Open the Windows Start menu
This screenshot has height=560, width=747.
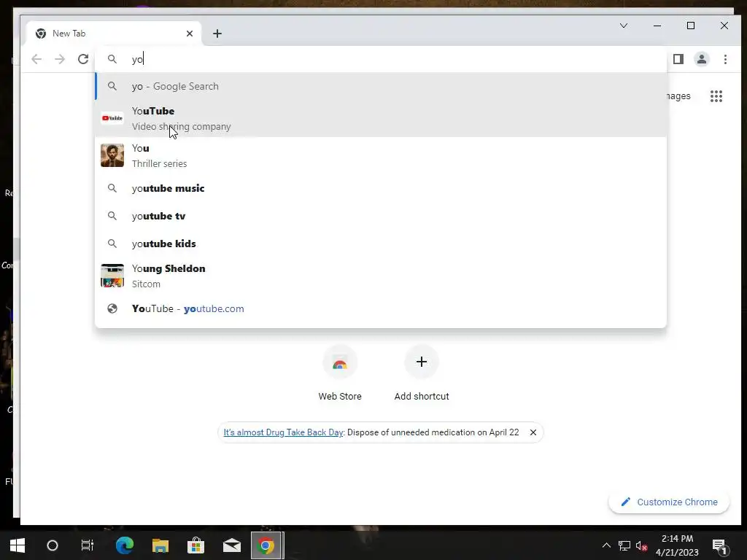pyautogui.click(x=18, y=545)
